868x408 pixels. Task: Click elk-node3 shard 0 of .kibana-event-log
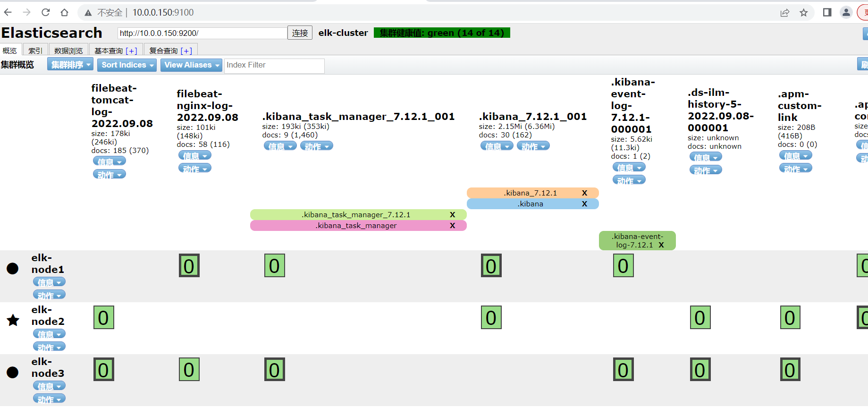tap(624, 370)
